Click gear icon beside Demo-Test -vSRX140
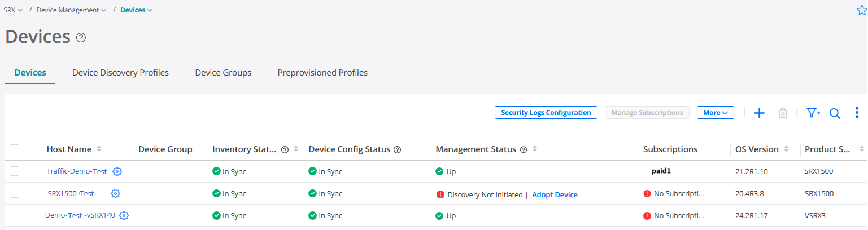The width and height of the screenshot is (868, 230). pos(124,215)
